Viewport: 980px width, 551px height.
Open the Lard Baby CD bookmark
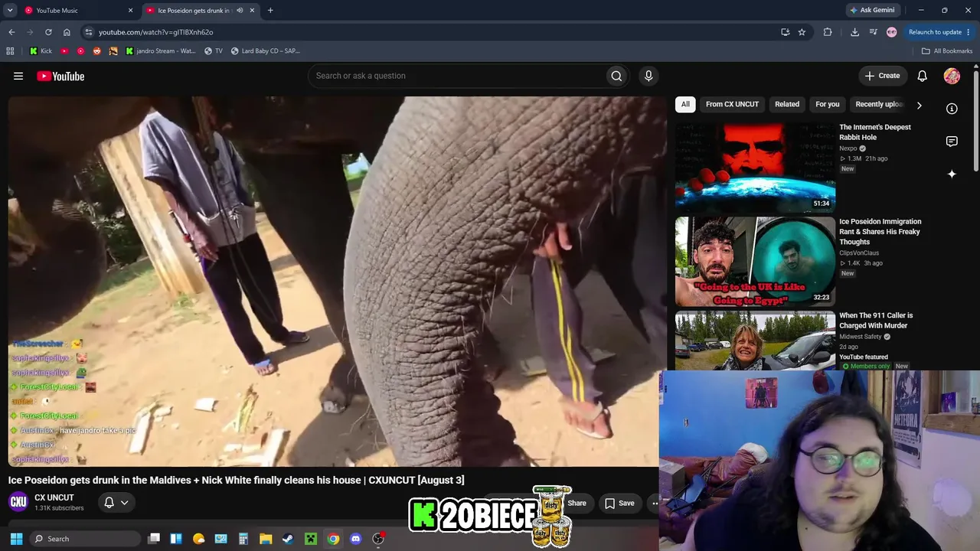(265, 51)
